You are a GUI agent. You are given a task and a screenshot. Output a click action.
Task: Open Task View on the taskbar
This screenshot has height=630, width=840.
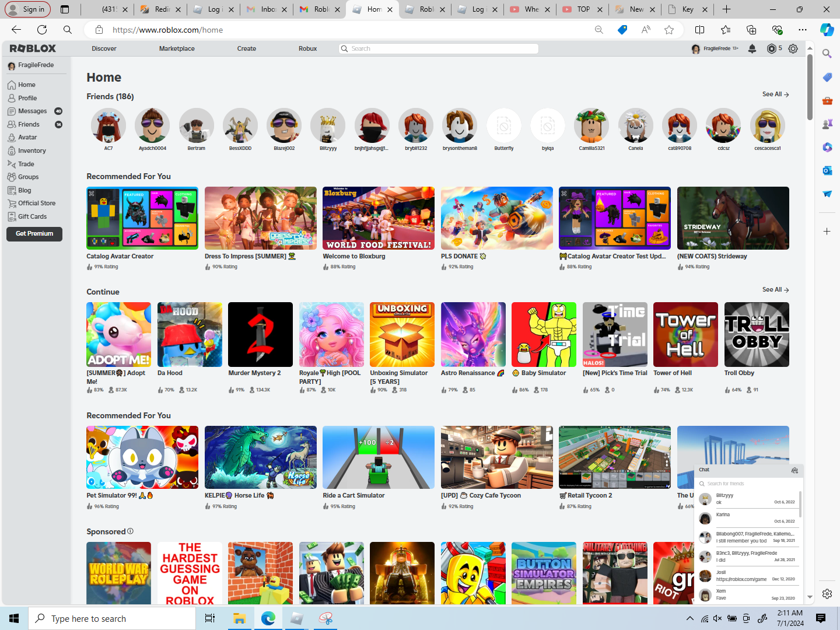pos(210,618)
